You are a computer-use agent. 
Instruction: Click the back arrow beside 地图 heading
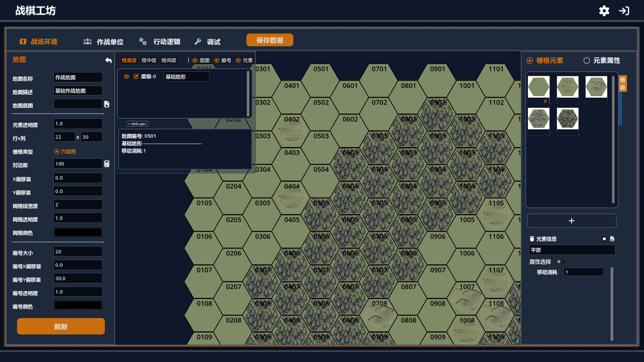click(x=108, y=60)
